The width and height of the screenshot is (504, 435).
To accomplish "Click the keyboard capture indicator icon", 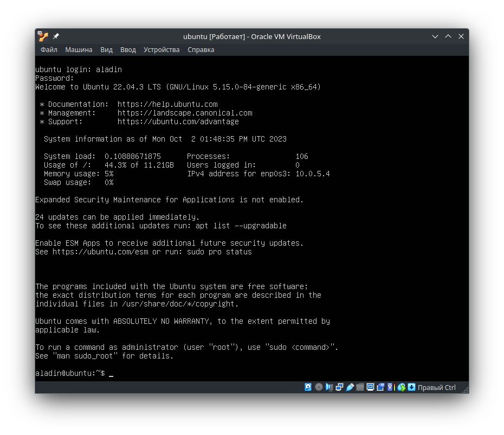I will pos(411,387).
